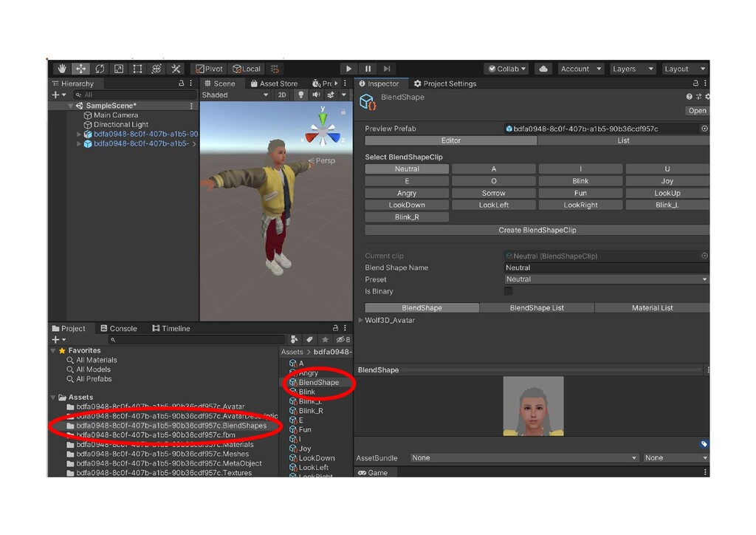The height and width of the screenshot is (535, 756).
Task: Select the LookLeft BlendShapeClip
Action: click(494, 205)
